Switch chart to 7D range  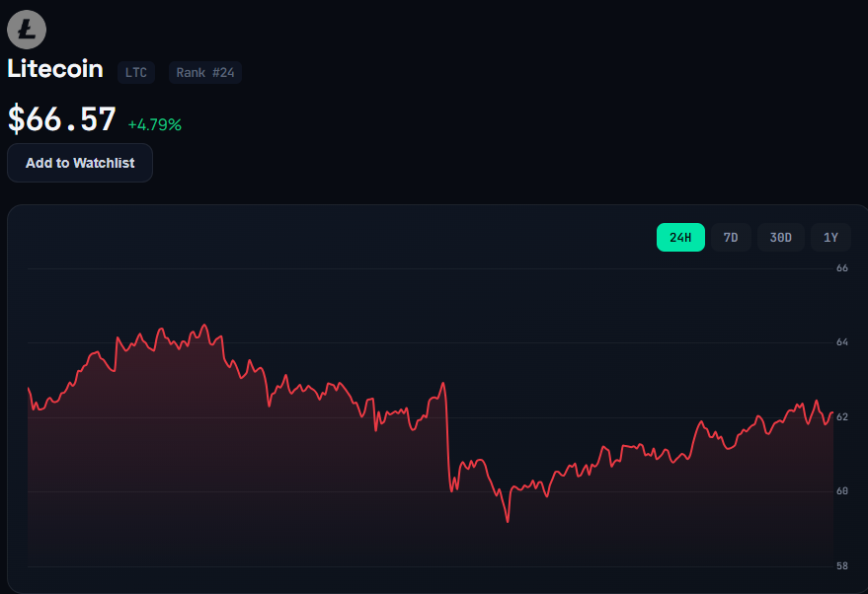point(731,237)
